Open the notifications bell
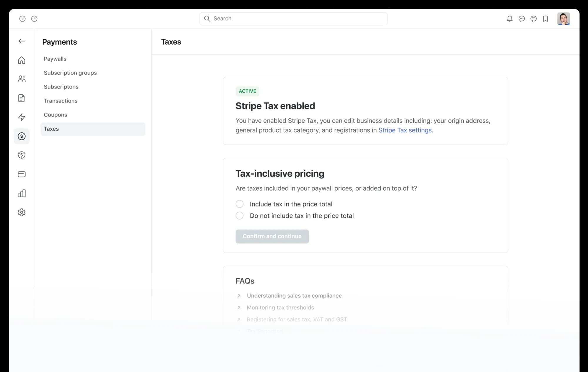The height and width of the screenshot is (372, 588). (x=510, y=19)
